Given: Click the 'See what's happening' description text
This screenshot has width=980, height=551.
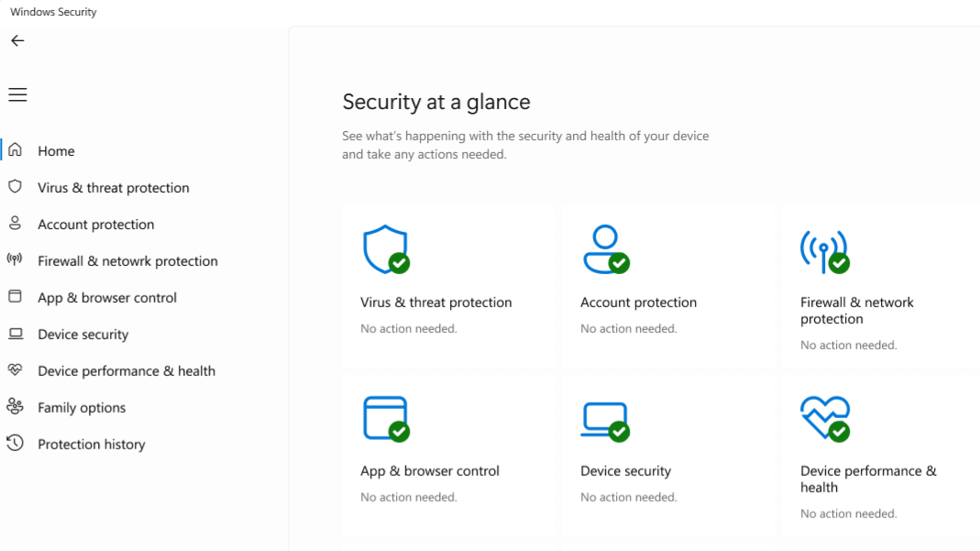Looking at the screenshot, I should coord(525,145).
